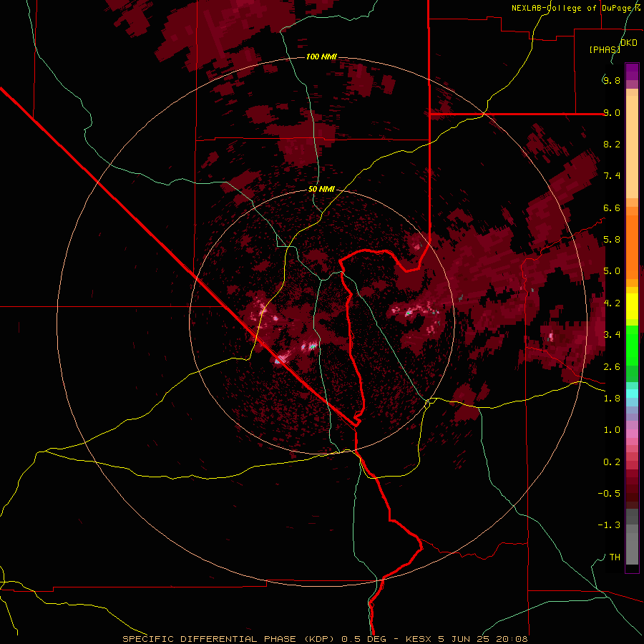Click the -0.5 value on the color scale
644x644 pixels.
coord(609,493)
